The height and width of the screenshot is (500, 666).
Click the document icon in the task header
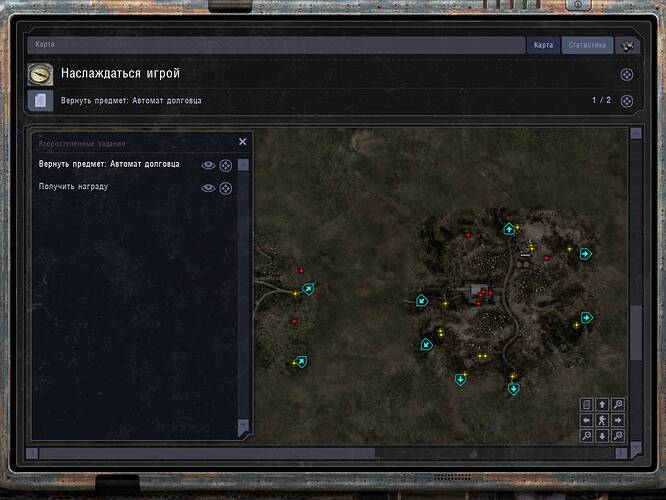[x=40, y=101]
